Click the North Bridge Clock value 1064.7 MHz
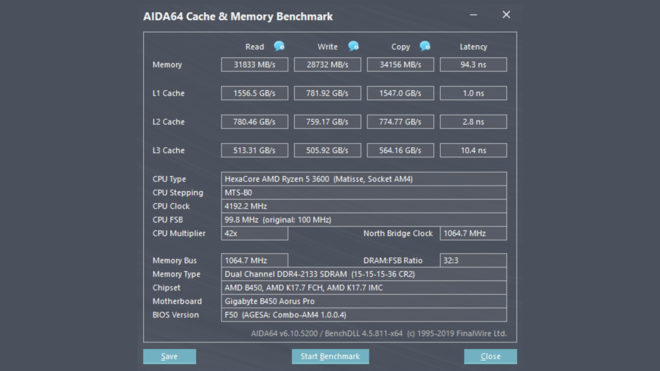This screenshot has width=660, height=371. [474, 233]
